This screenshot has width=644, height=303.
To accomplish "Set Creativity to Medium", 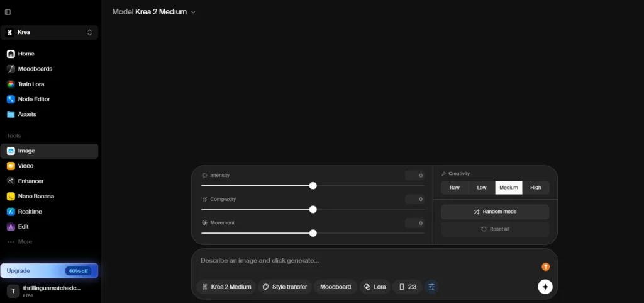I will [509, 188].
